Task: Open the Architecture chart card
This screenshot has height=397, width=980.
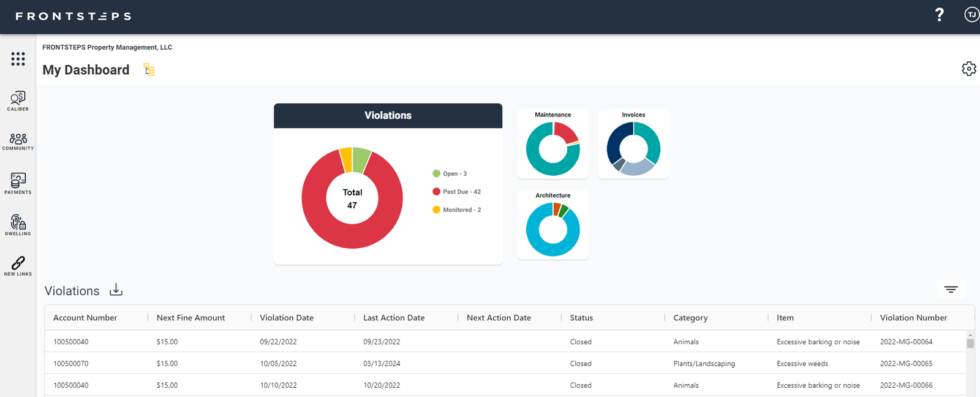Action: 553,224
